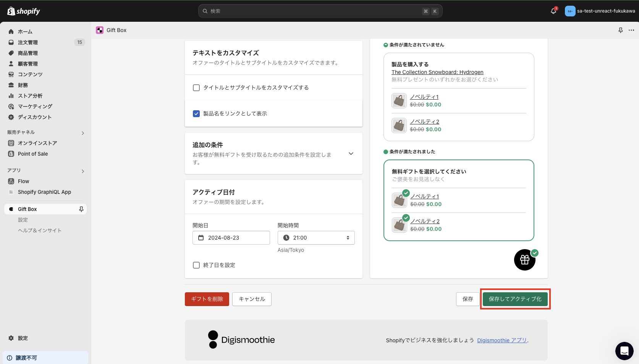Open the more options menu beside the pin
Image resolution: width=639 pixels, height=364 pixels.
pos(631,30)
